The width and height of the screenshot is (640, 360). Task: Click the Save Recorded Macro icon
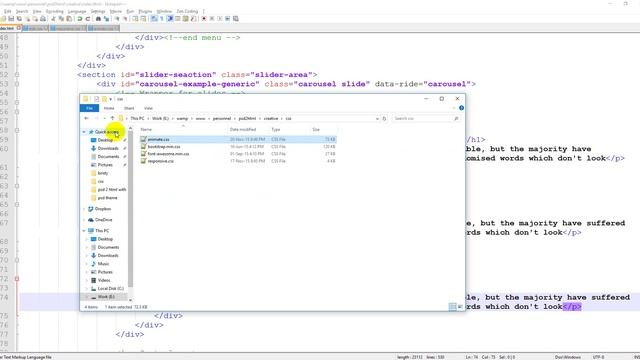pos(235,19)
